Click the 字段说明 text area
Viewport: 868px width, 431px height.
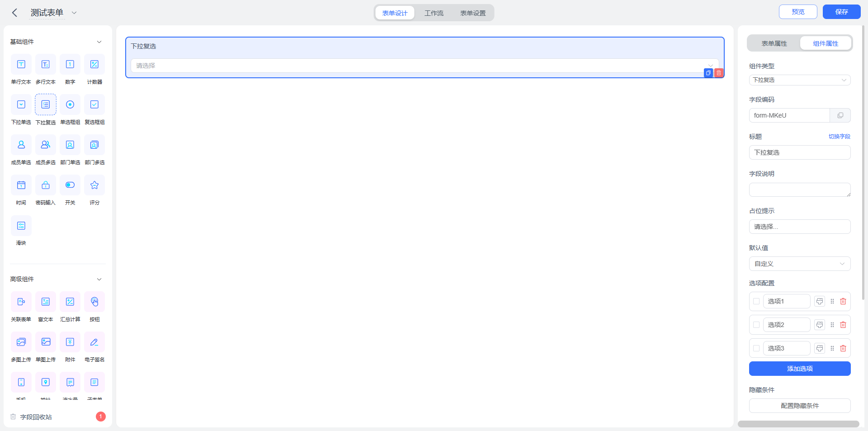[x=800, y=189]
